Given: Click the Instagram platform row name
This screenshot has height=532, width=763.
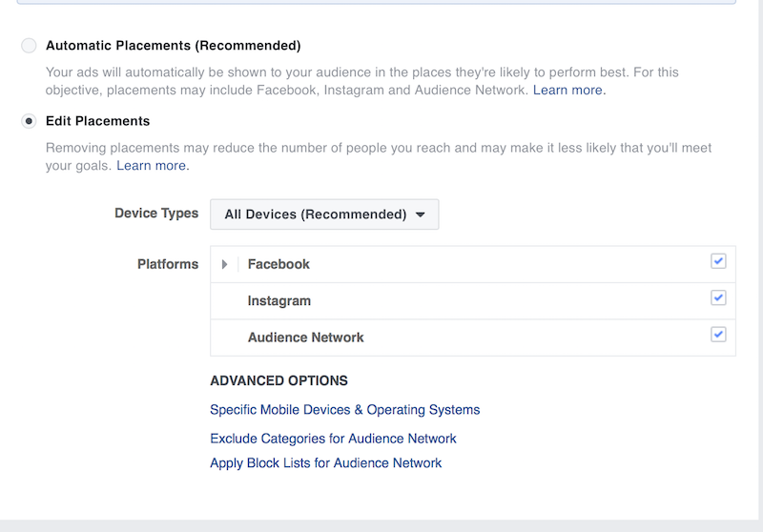Looking at the screenshot, I should tap(279, 301).
